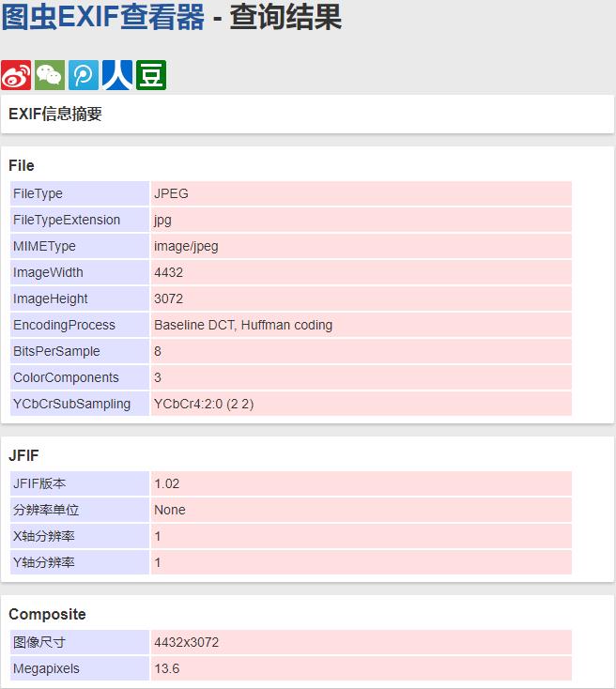Screen dimensions: 616x689
Task: Open the 图虫EXIF查看器 title link
Action: [x=103, y=17]
